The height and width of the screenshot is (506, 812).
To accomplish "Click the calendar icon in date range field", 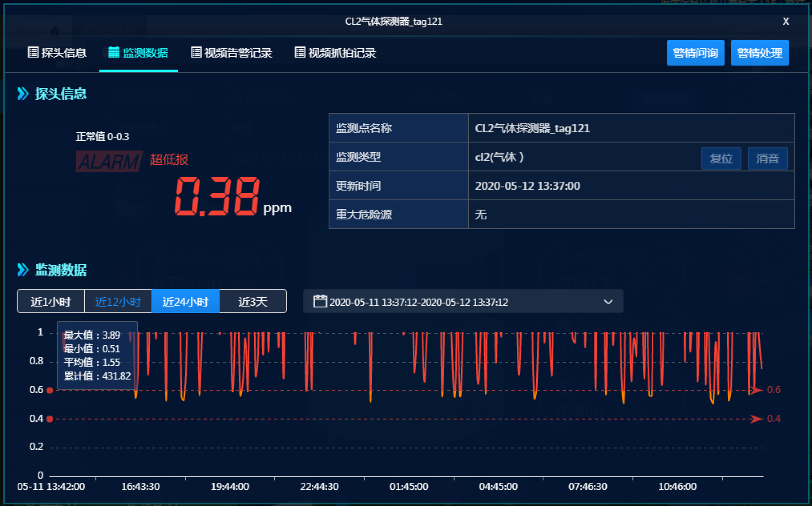I will tap(320, 301).
